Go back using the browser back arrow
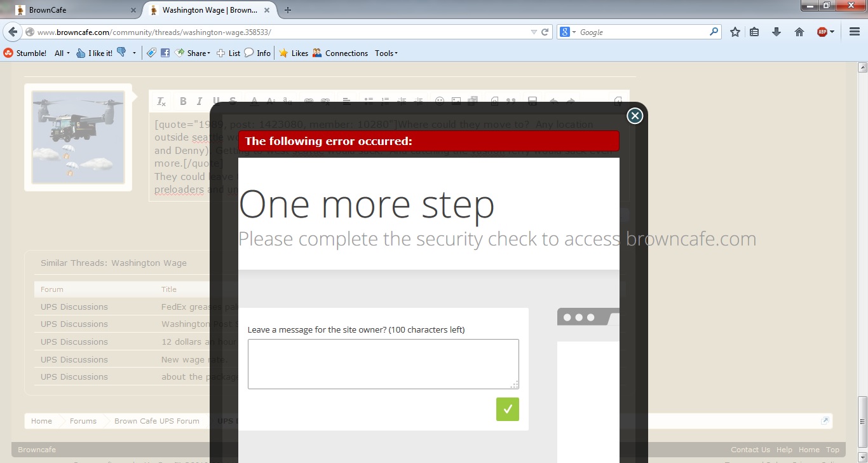This screenshot has height=463, width=868. click(x=13, y=32)
